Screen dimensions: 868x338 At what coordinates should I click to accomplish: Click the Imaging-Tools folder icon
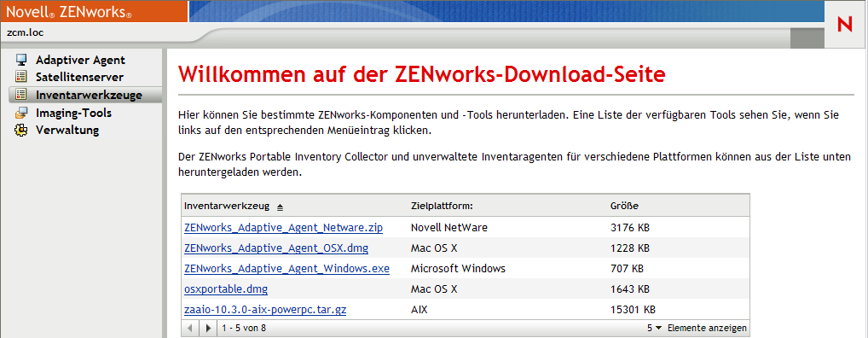[x=21, y=113]
